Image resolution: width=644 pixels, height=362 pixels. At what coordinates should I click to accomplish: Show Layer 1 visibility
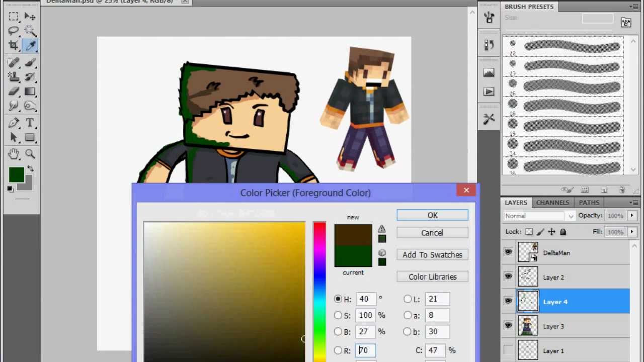pyautogui.click(x=508, y=350)
